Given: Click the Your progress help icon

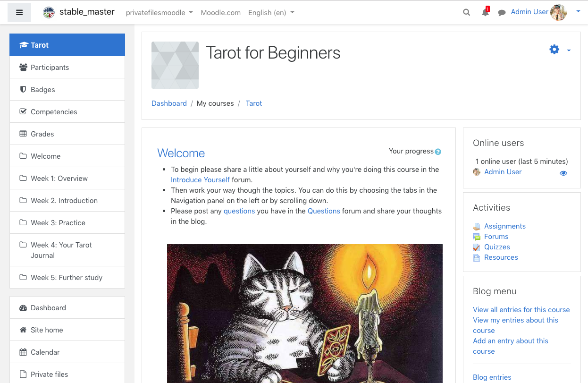Looking at the screenshot, I should click(x=438, y=152).
